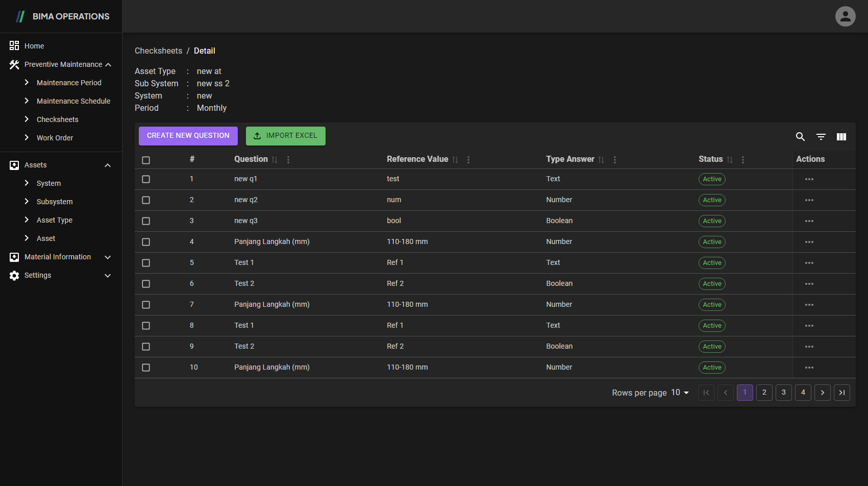Click the Create New Question button
This screenshot has height=486, width=868.
[x=188, y=136]
